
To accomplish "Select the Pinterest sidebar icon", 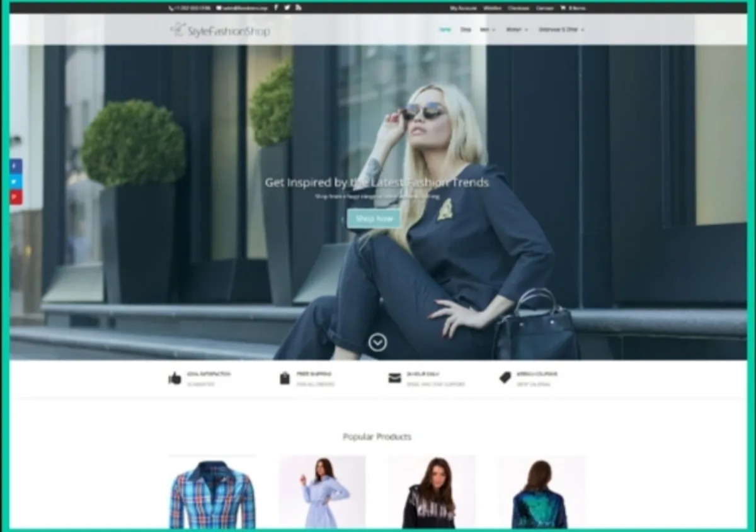I will pyautogui.click(x=14, y=197).
